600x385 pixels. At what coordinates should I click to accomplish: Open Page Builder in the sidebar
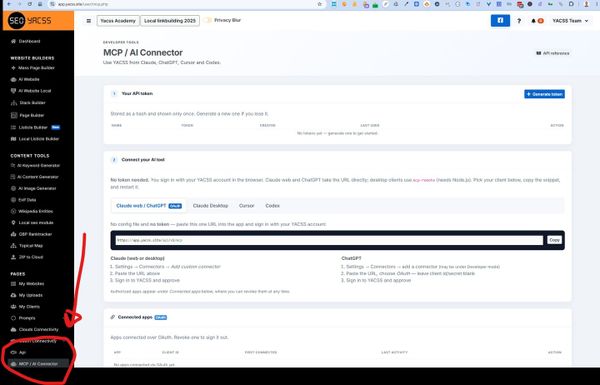28,115
